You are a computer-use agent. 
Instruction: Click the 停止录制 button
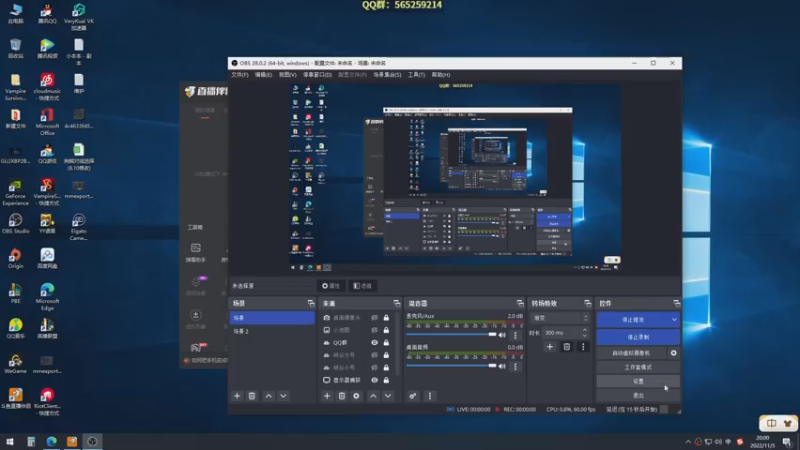pos(638,337)
